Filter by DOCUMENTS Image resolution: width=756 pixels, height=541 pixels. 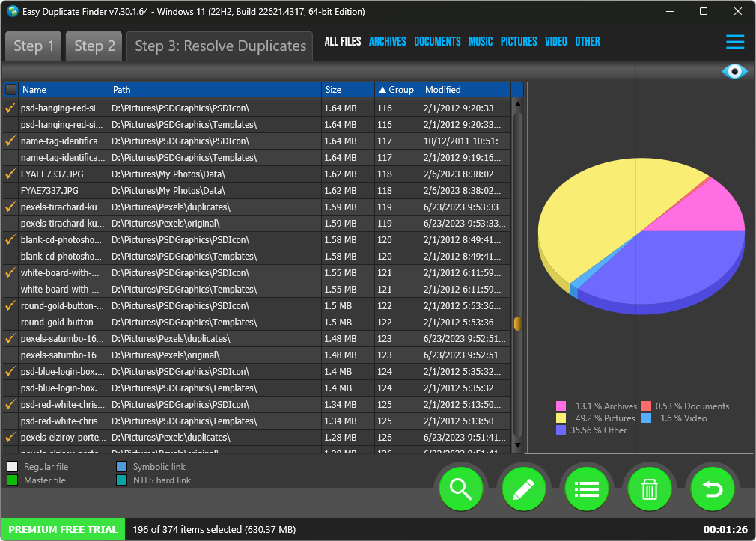coord(437,41)
